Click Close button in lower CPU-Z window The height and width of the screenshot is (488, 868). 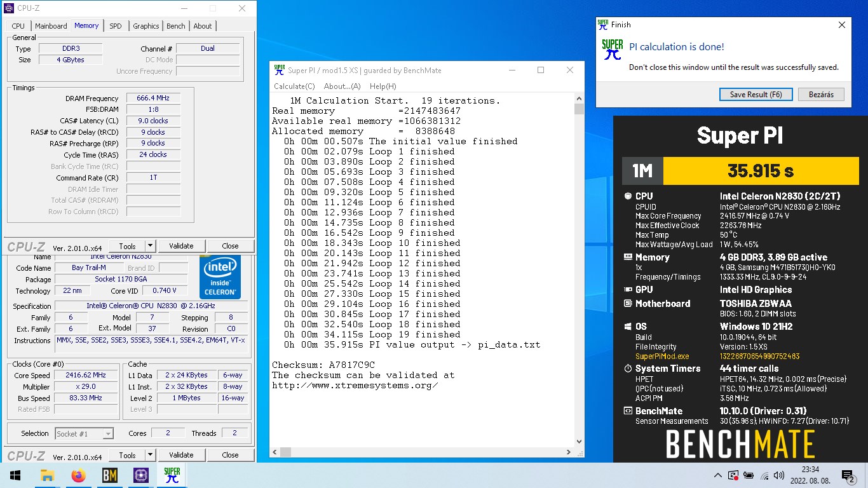230,455
